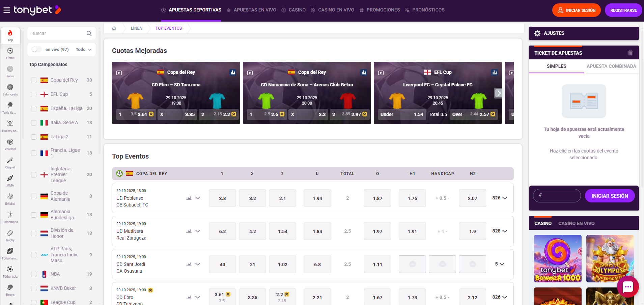Viewport: 644px width, 305px height.
Task: Open live stream for Liverpool FC card
Action: (x=381, y=73)
